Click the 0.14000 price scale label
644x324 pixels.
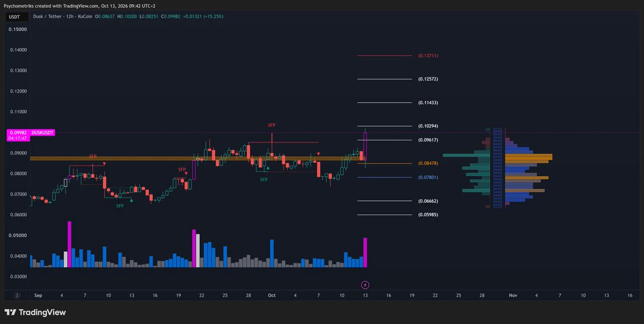tap(18, 50)
